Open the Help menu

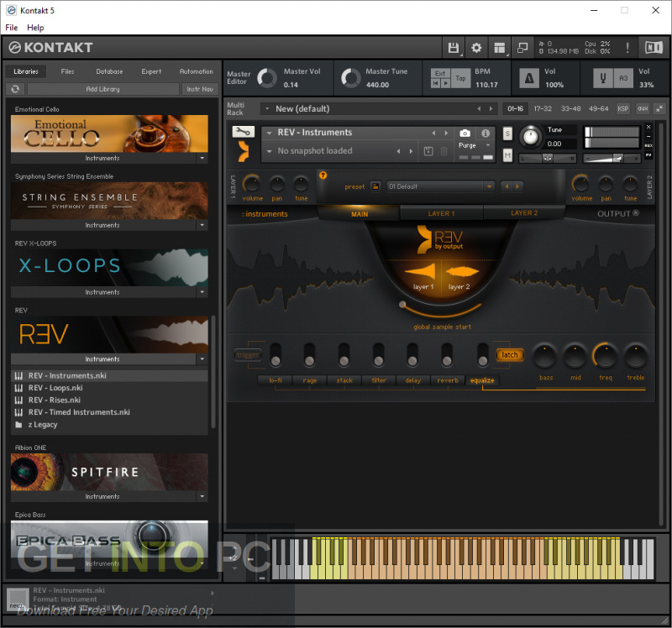pos(35,28)
